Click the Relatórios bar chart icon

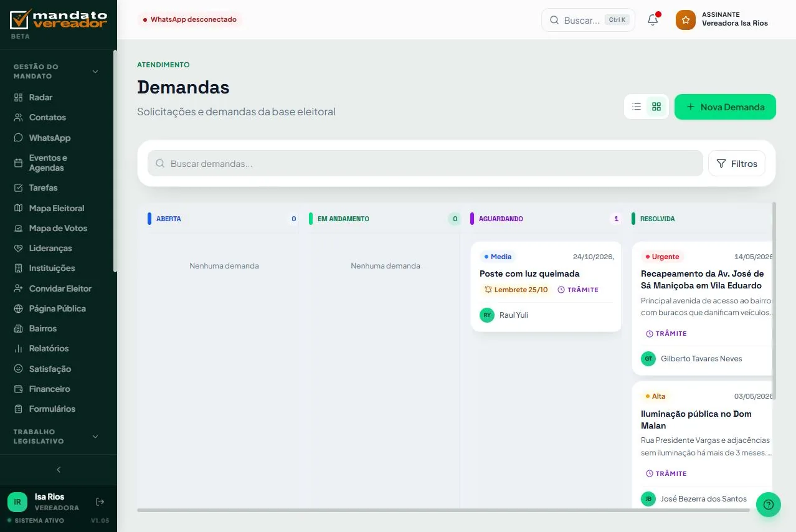pyautogui.click(x=18, y=348)
